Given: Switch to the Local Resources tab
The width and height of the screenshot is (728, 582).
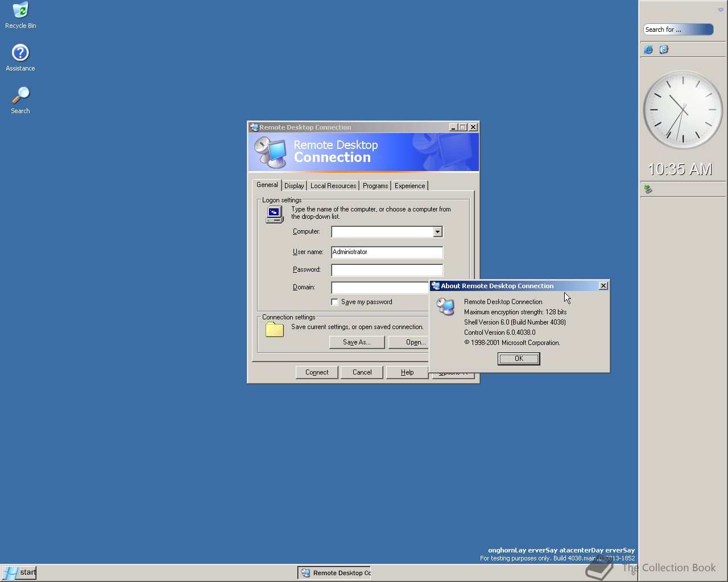Looking at the screenshot, I should pos(333,186).
